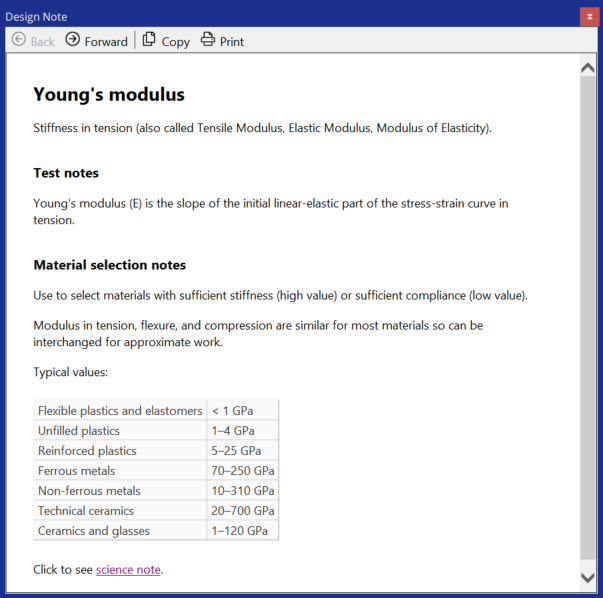
Task: Click the Print text button
Action: pos(232,42)
